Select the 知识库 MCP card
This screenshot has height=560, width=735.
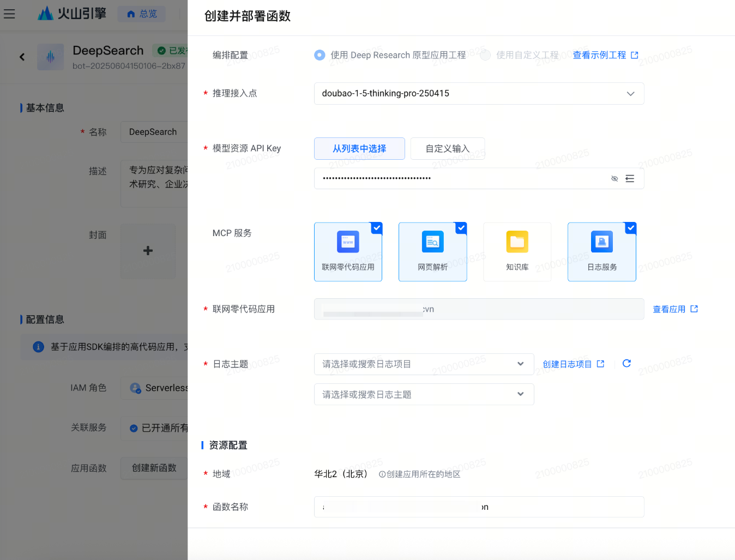pyautogui.click(x=517, y=252)
